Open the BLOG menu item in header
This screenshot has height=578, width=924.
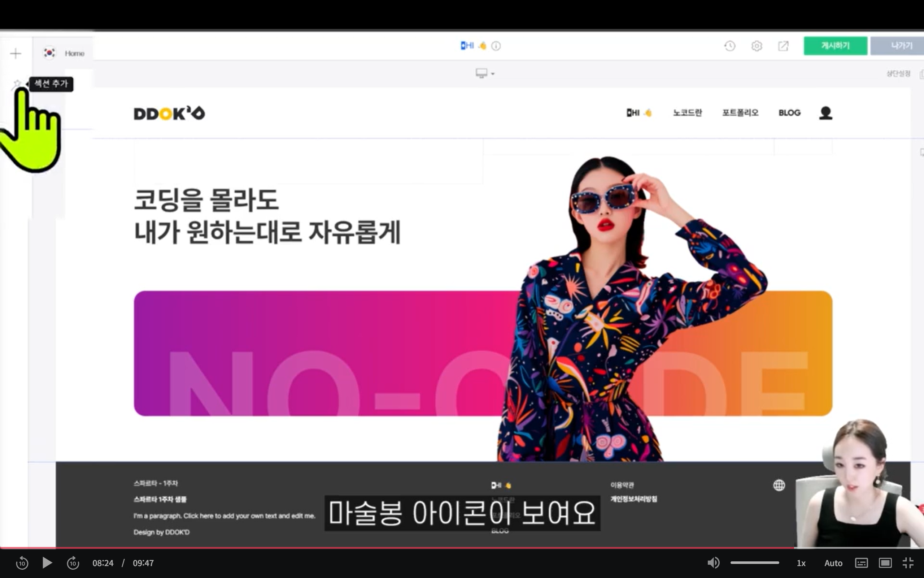coord(790,113)
